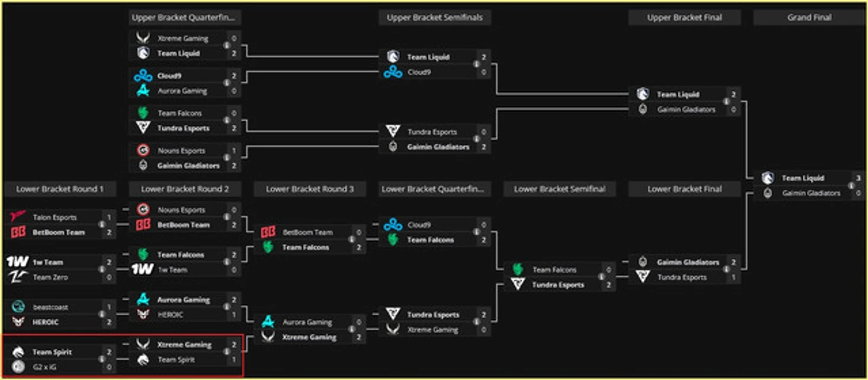This screenshot has height=380, width=868.
Task: Click the Grand Final header
Action: point(809,18)
